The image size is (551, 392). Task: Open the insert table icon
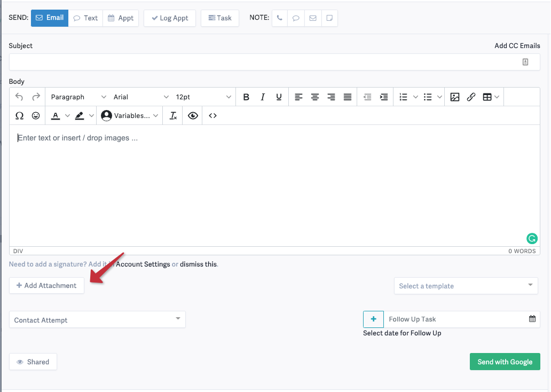pos(488,97)
